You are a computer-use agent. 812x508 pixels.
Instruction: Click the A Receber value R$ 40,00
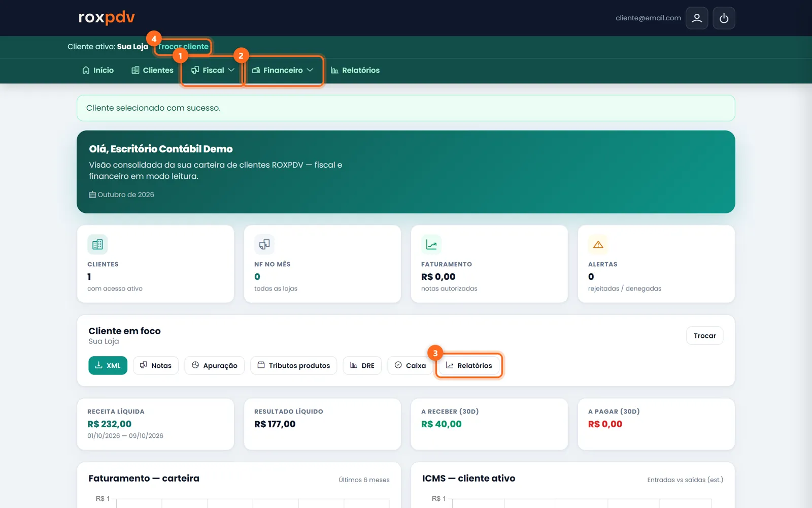pyautogui.click(x=442, y=424)
